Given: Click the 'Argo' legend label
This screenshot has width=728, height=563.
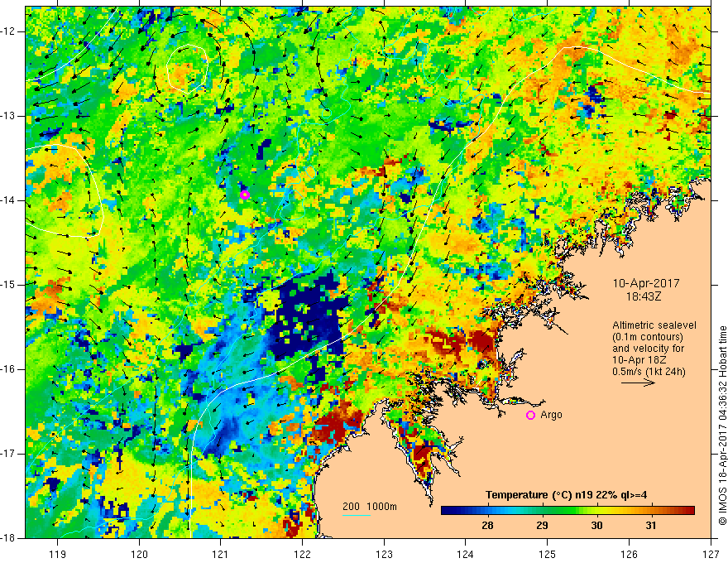Looking at the screenshot, I should 551,415.
